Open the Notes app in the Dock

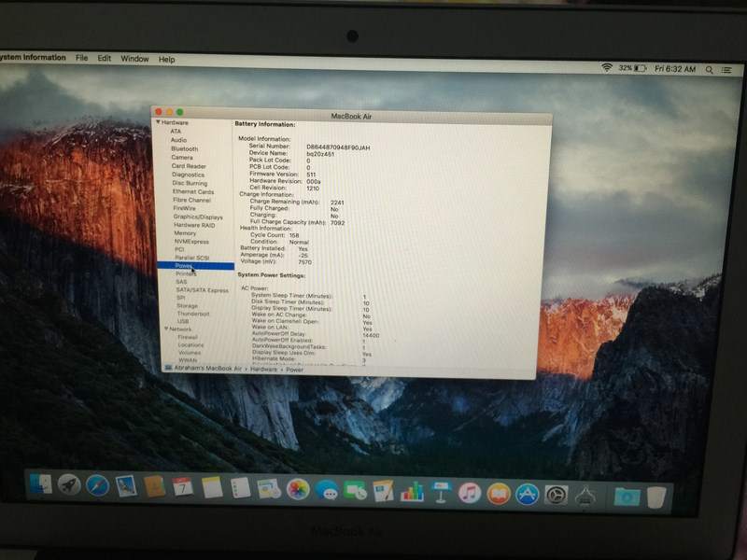(212, 488)
